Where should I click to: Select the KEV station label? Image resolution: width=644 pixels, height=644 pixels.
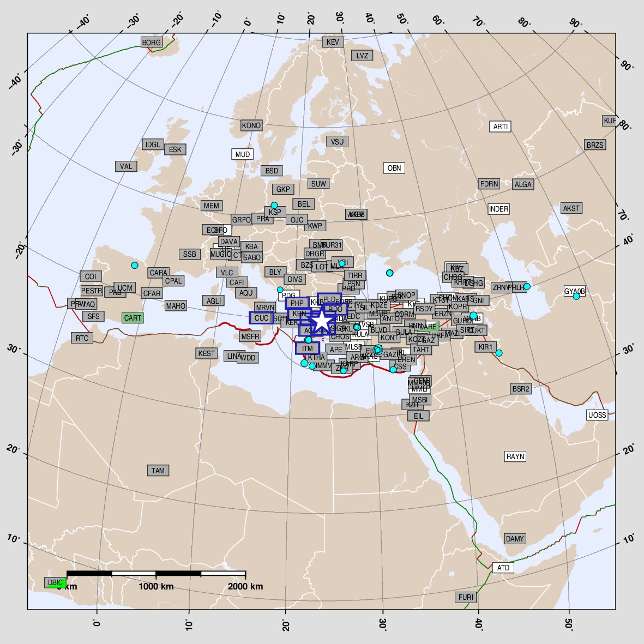click(333, 42)
